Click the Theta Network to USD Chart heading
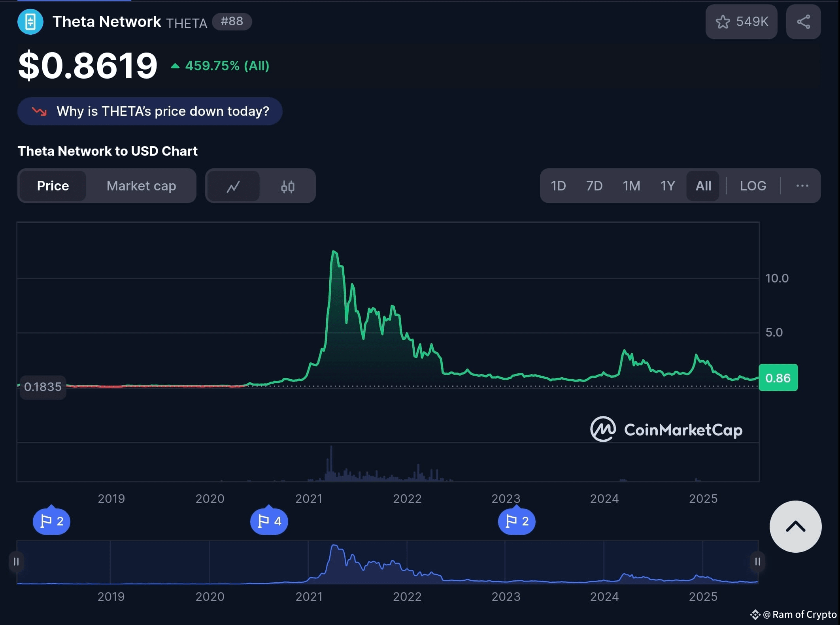 [108, 151]
